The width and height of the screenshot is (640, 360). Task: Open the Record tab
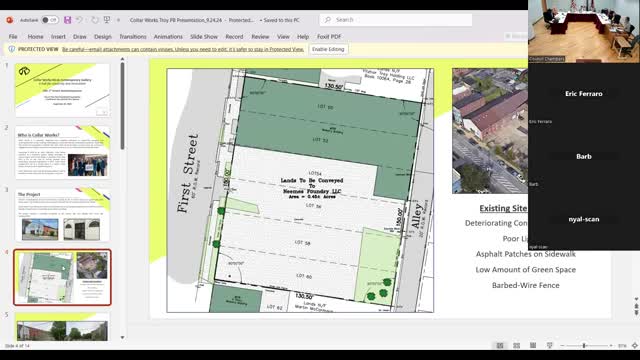234,37
